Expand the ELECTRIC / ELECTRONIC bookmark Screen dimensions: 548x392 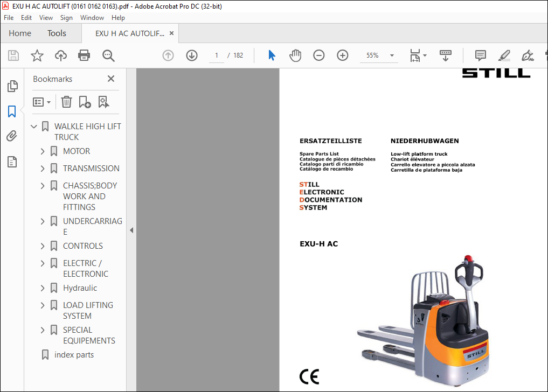[x=42, y=263]
